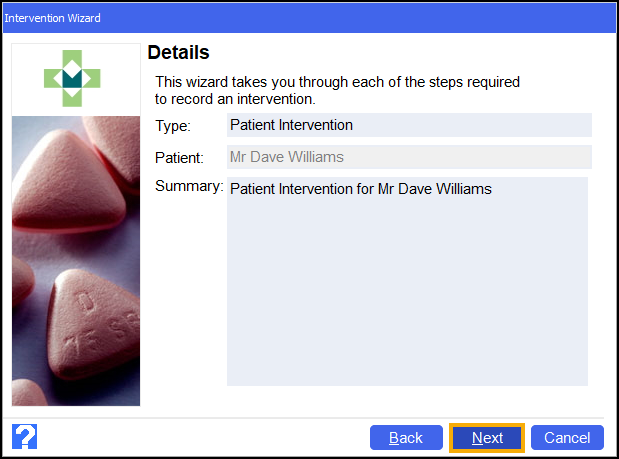Click the Details heading

178,52
